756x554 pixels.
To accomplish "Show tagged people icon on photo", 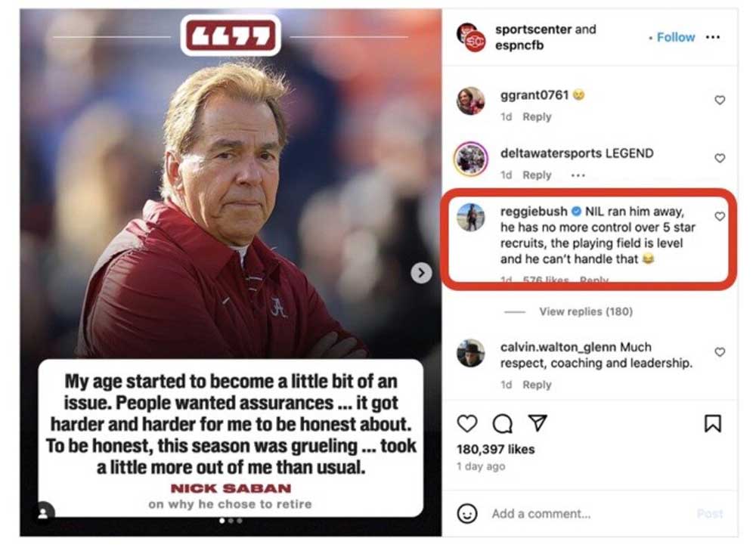I will (43, 512).
